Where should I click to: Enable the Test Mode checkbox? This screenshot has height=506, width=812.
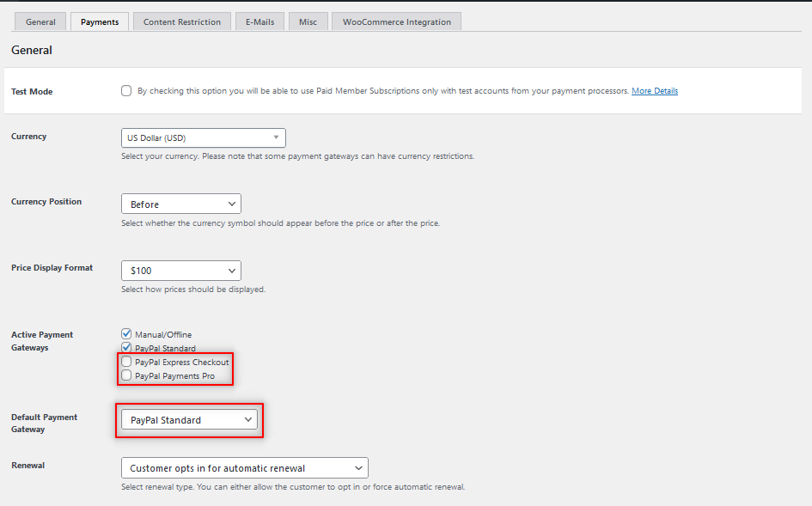tap(126, 91)
